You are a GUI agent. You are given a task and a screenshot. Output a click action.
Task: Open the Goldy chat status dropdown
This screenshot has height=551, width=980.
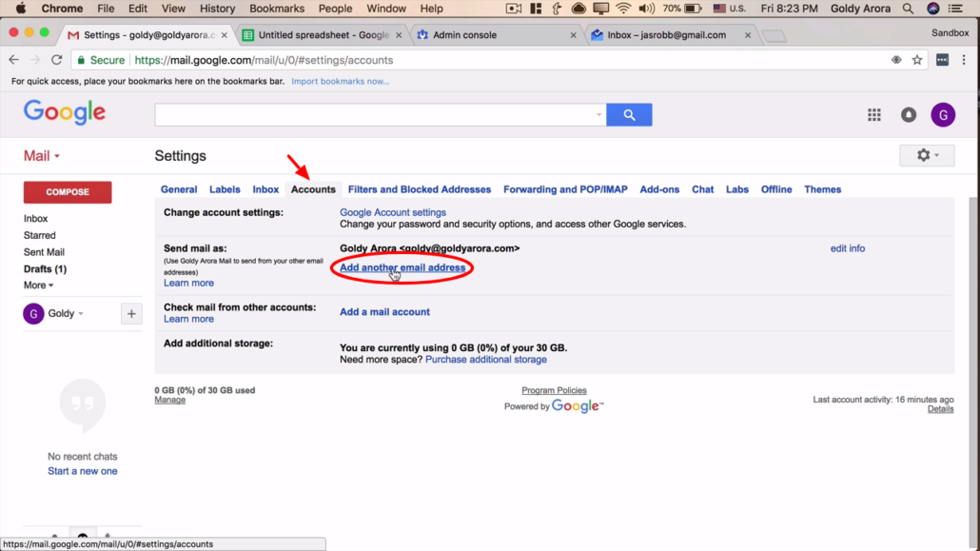pos(66,313)
